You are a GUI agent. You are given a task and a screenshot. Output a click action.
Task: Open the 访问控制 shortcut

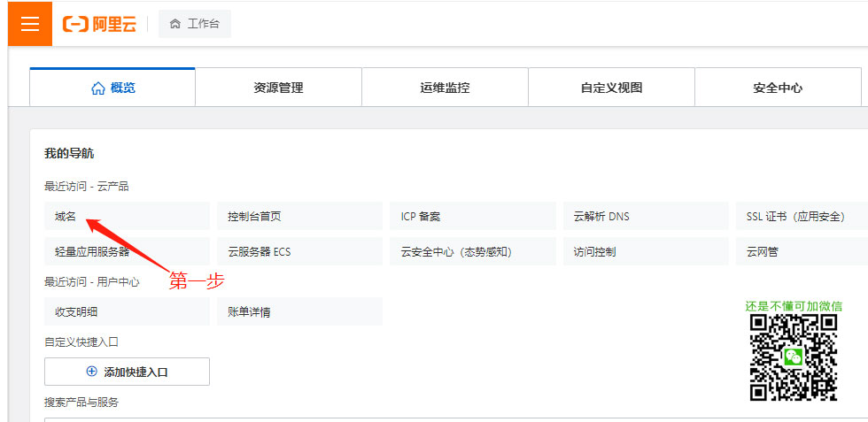tap(646, 251)
